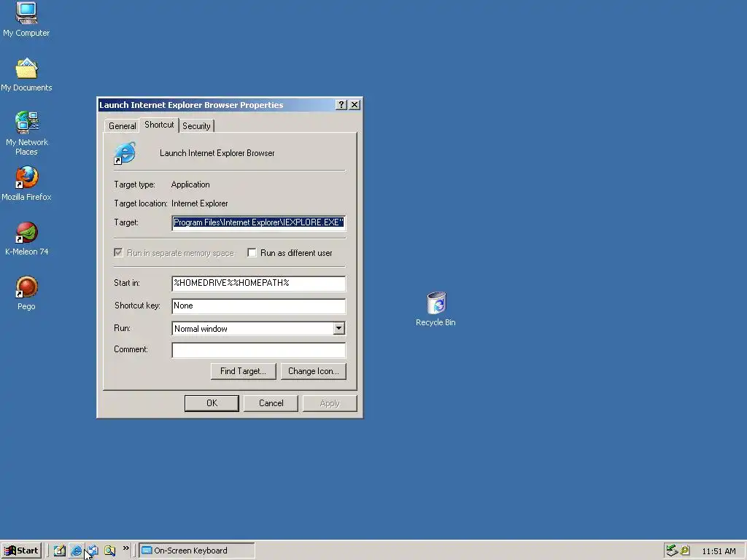Click the Run in separate memory space checkbox
Viewport: 747px width, 560px height.
[x=118, y=252]
